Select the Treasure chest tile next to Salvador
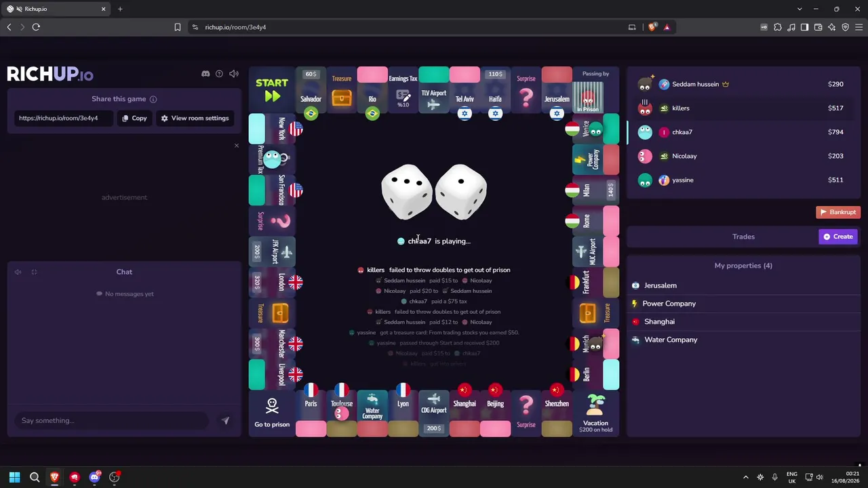This screenshot has height=488, width=868. coord(342,90)
